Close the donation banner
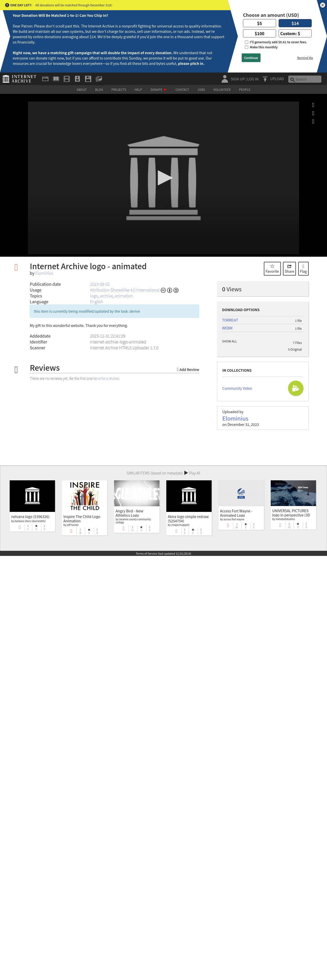This screenshot has height=980, width=327. click(322, 5)
